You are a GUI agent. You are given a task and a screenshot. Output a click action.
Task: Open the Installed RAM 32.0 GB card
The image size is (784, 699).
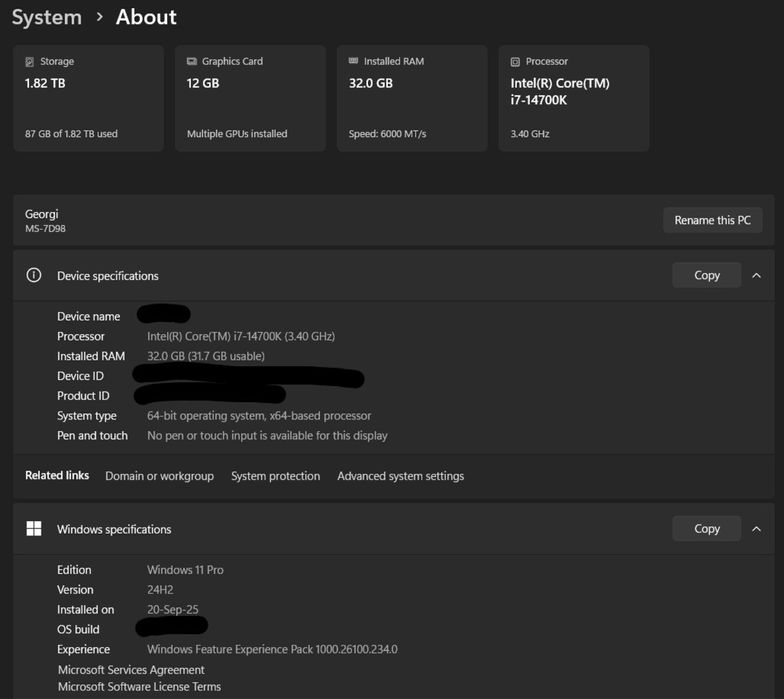point(412,98)
